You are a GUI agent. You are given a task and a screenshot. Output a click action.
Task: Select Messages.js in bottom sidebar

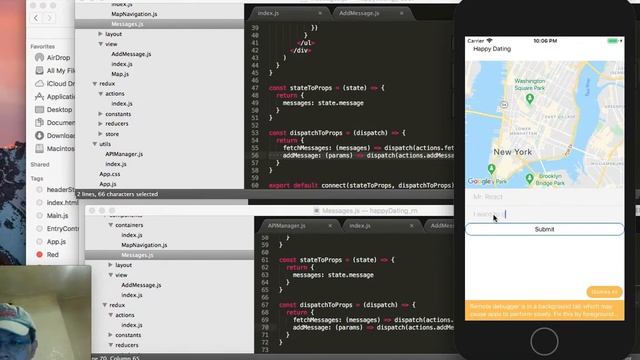137,255
